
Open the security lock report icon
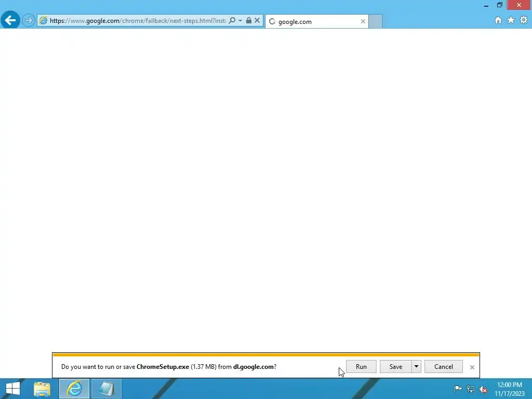[x=249, y=20]
